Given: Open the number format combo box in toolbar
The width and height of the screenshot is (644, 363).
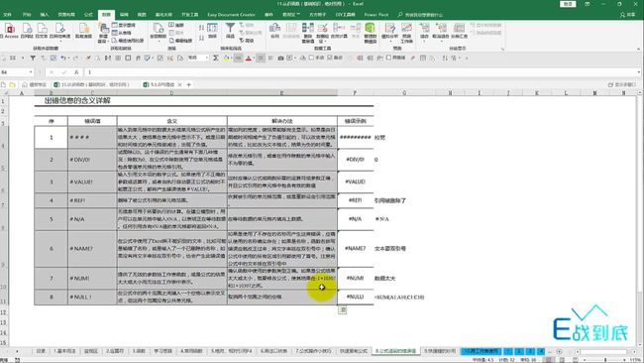Looking at the screenshot, I should tap(198, 58).
